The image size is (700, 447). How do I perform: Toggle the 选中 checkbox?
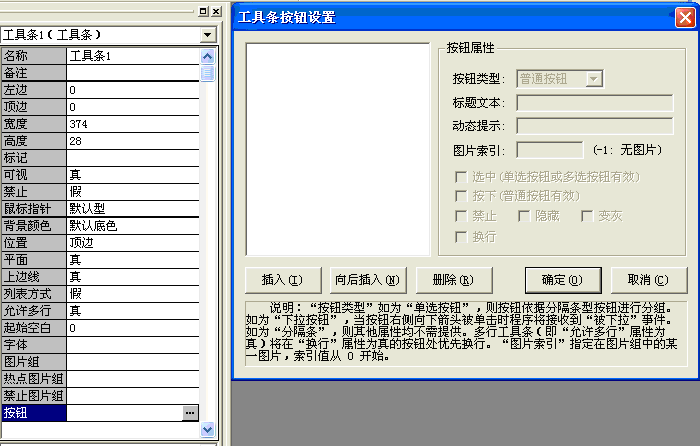coord(460,177)
